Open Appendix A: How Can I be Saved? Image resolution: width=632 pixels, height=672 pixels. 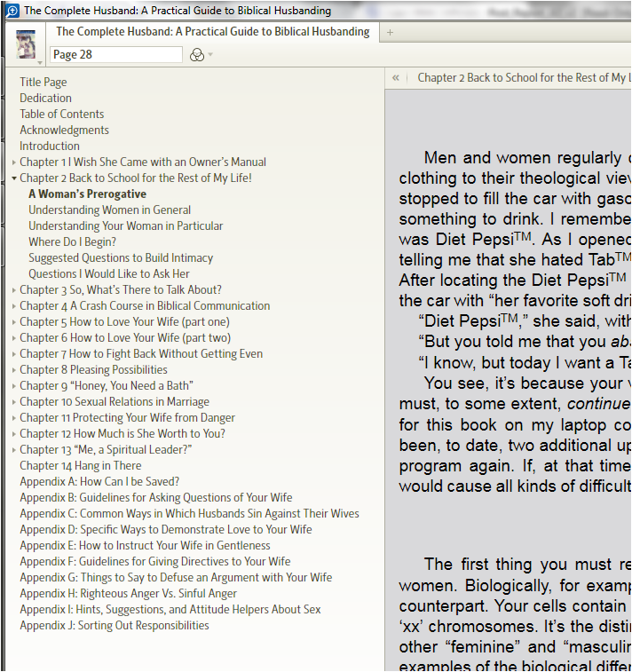coord(99,482)
